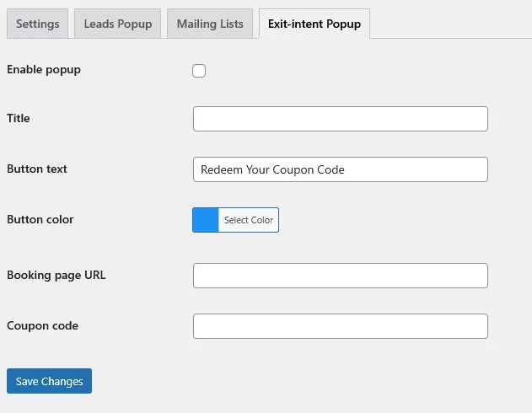This screenshot has height=413, width=532.
Task: Tick the Enable popup checkbox
Action: coord(199,71)
